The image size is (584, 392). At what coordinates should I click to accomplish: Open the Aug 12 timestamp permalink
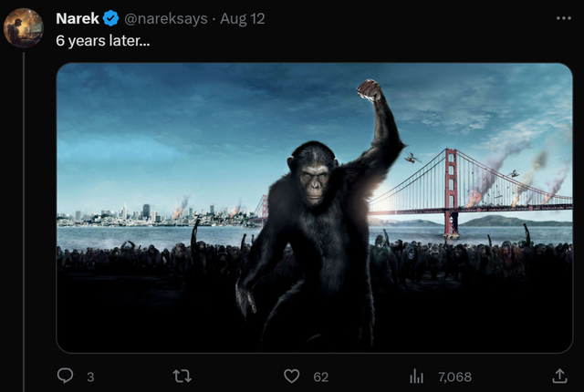coord(243,18)
